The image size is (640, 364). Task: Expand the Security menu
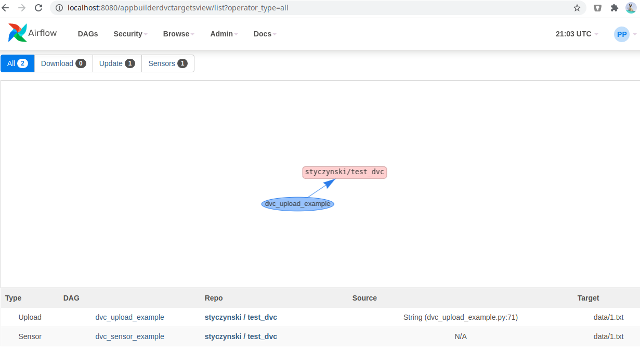tap(130, 34)
